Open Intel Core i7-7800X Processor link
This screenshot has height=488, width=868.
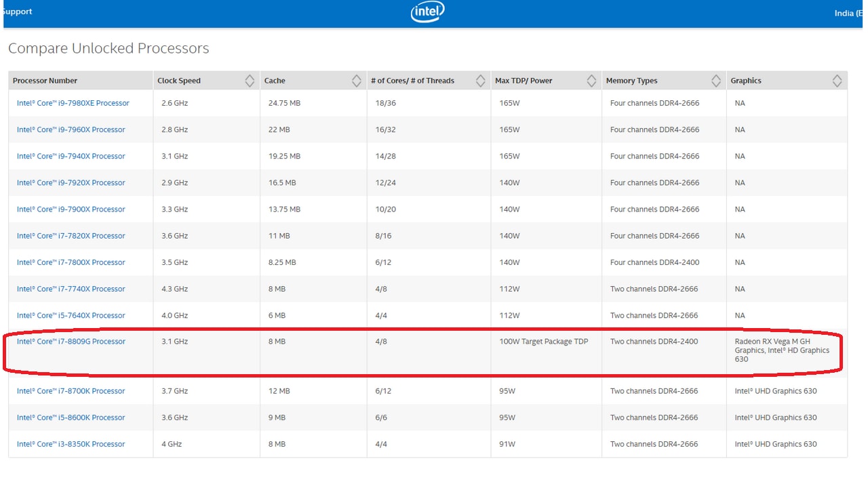click(x=71, y=262)
